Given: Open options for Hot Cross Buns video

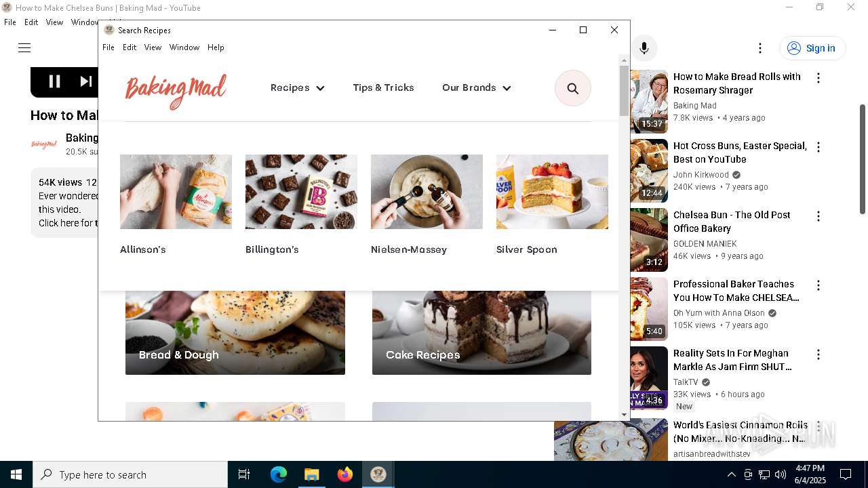Looking at the screenshot, I should [818, 147].
